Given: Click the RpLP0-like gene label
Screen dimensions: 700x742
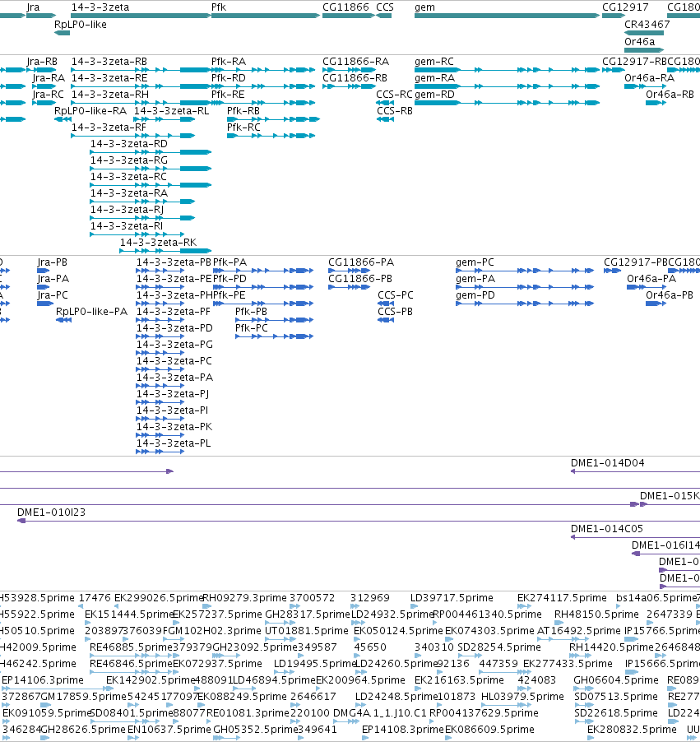Looking at the screenshot, I should 81,24.
